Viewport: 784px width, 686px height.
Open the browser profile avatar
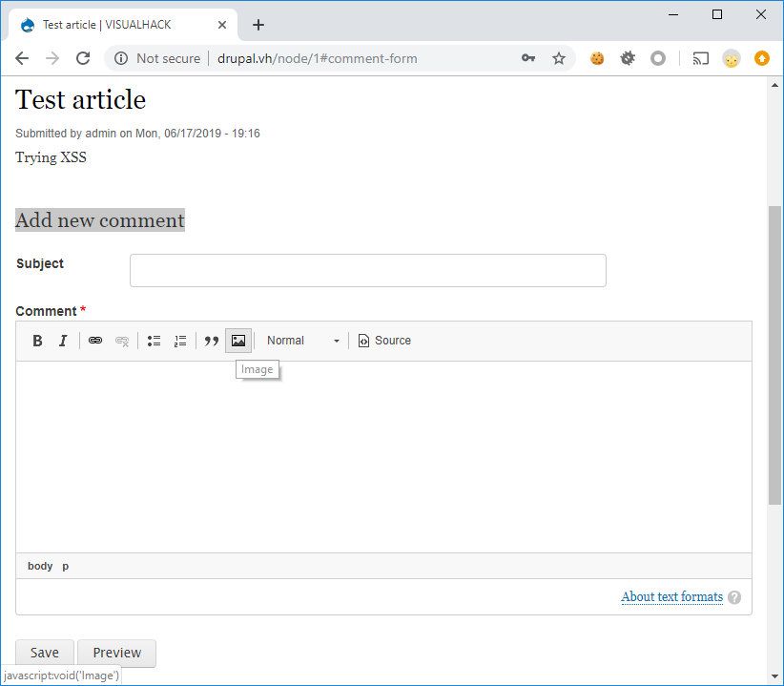coord(732,59)
